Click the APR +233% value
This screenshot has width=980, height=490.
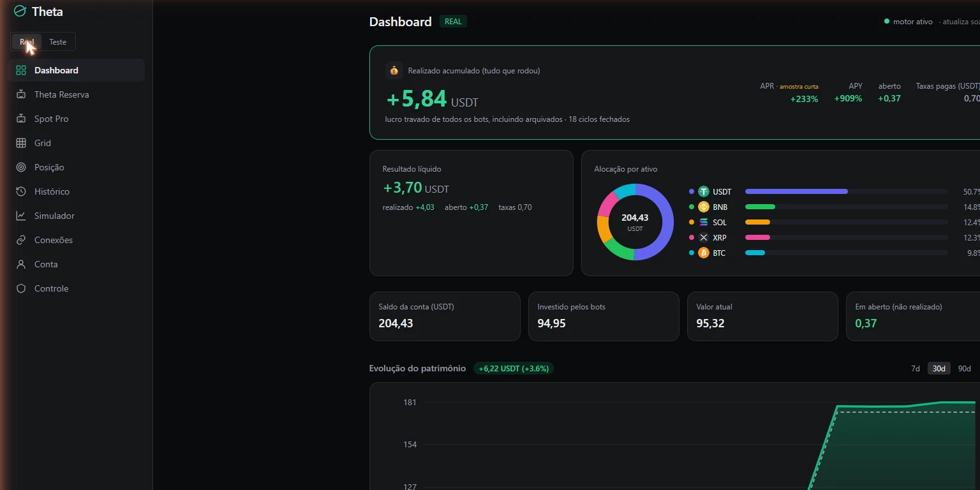pos(804,99)
